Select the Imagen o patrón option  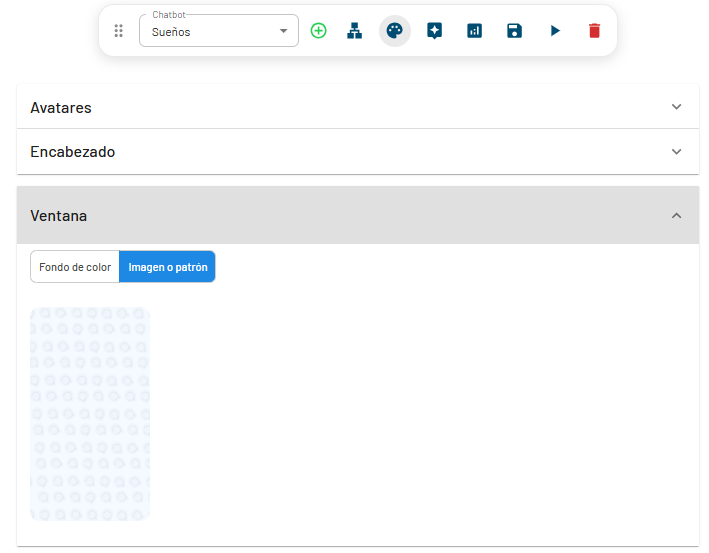(x=167, y=267)
